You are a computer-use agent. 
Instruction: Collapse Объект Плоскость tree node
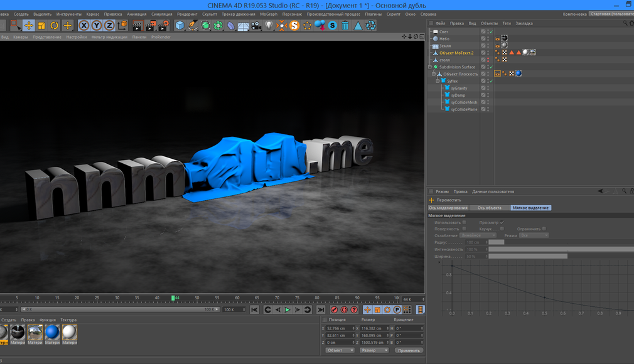click(434, 73)
